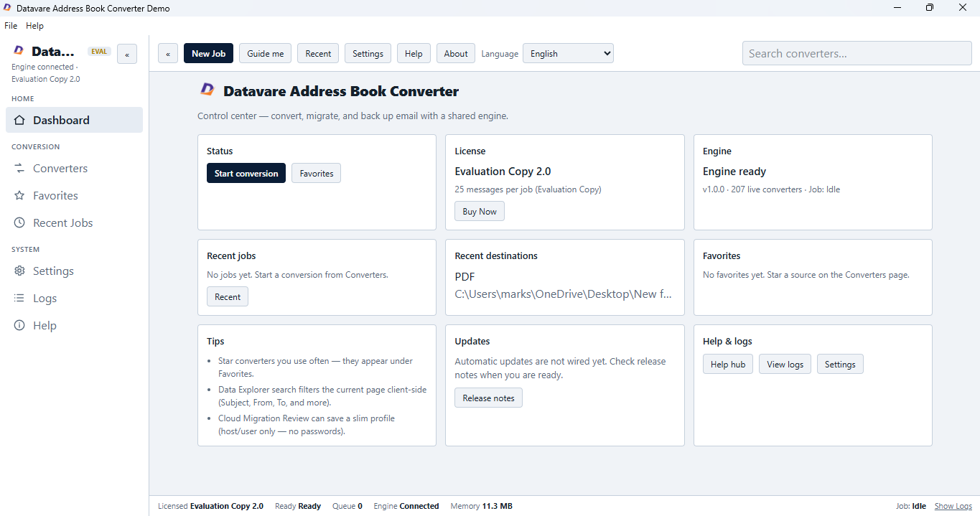Select Favorites in the sidebar navigation

pyautogui.click(x=74, y=195)
